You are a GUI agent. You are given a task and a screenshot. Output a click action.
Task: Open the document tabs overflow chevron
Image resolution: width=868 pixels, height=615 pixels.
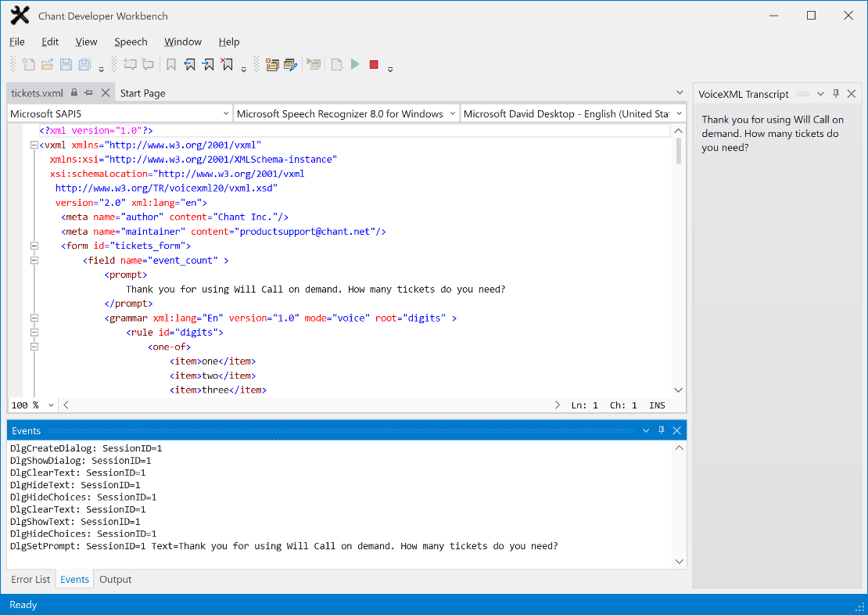(680, 92)
